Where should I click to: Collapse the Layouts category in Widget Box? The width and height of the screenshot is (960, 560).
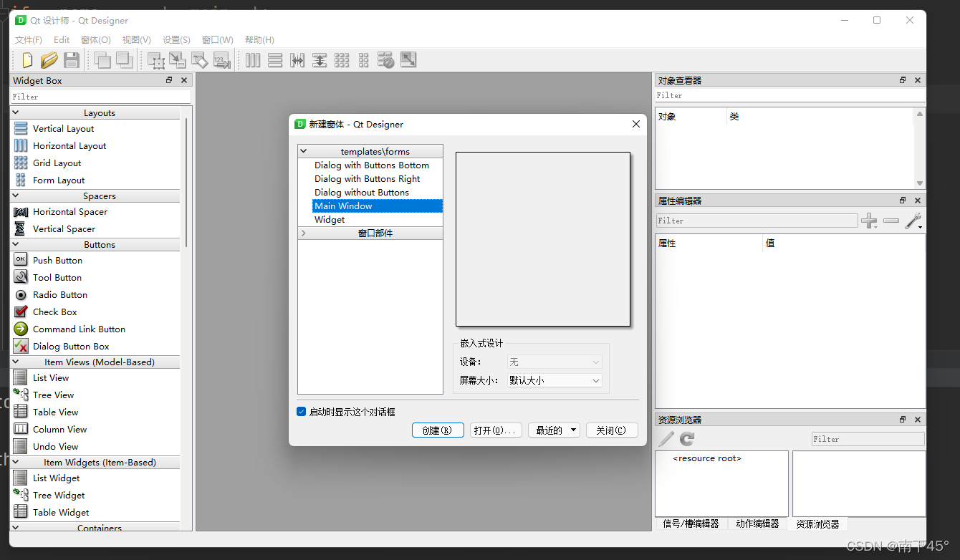pyautogui.click(x=16, y=112)
